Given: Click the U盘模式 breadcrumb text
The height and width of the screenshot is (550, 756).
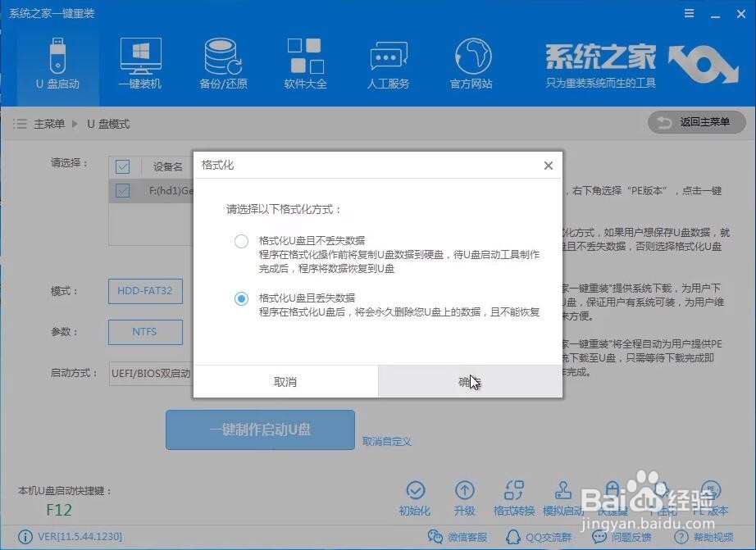Looking at the screenshot, I should click(108, 124).
